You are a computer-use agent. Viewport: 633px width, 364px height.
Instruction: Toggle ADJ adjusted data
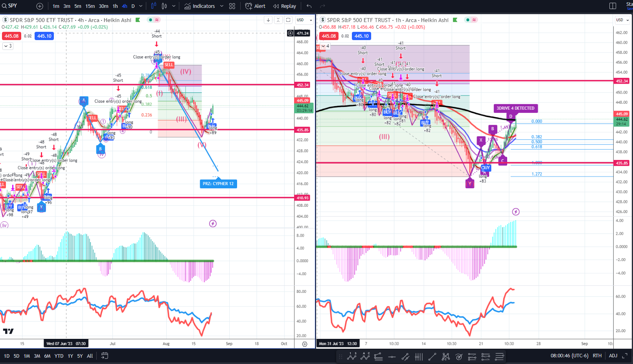tap(613, 356)
